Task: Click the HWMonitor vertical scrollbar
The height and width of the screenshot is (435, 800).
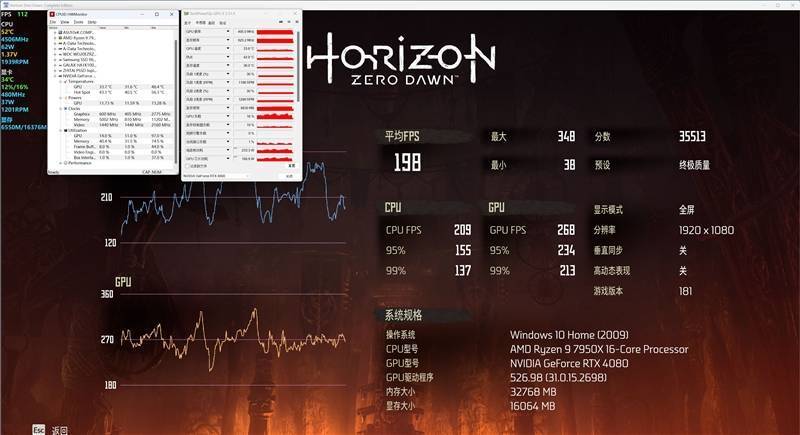Action: click(x=176, y=102)
